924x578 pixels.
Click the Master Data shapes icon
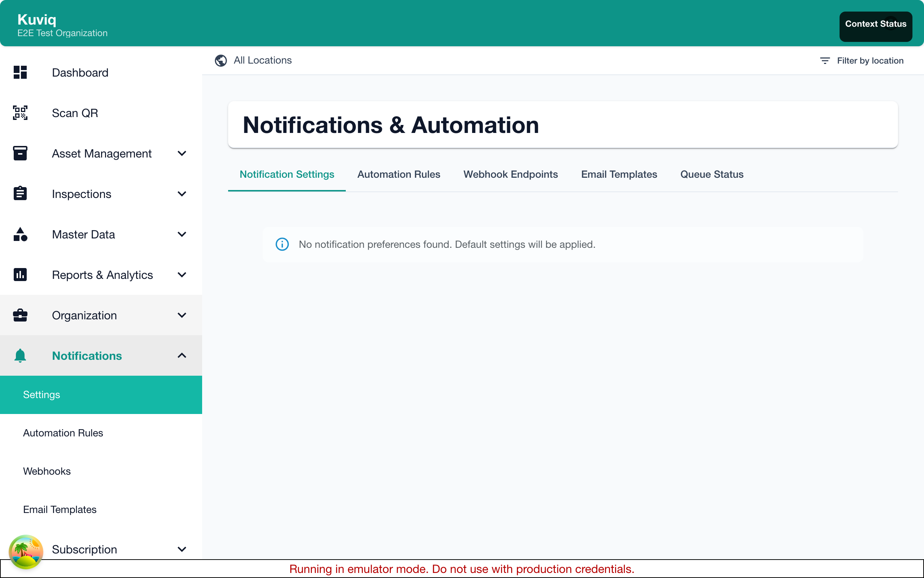[20, 234]
